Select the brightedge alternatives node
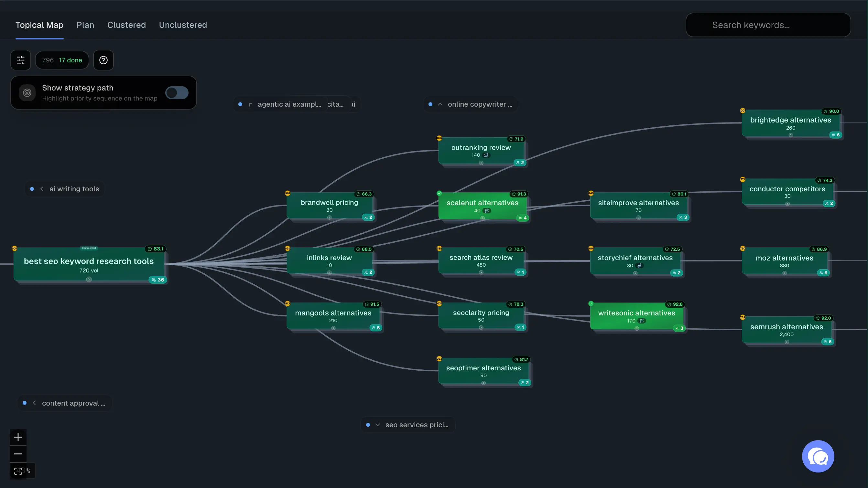 coord(790,123)
